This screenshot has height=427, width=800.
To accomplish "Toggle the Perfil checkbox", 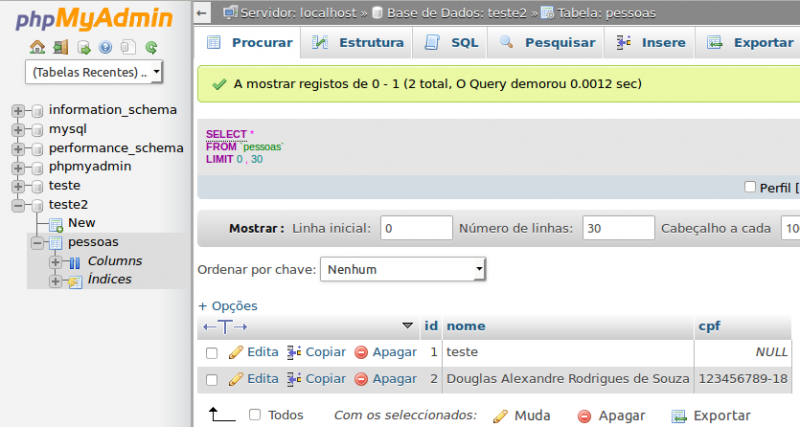I will click(750, 187).
